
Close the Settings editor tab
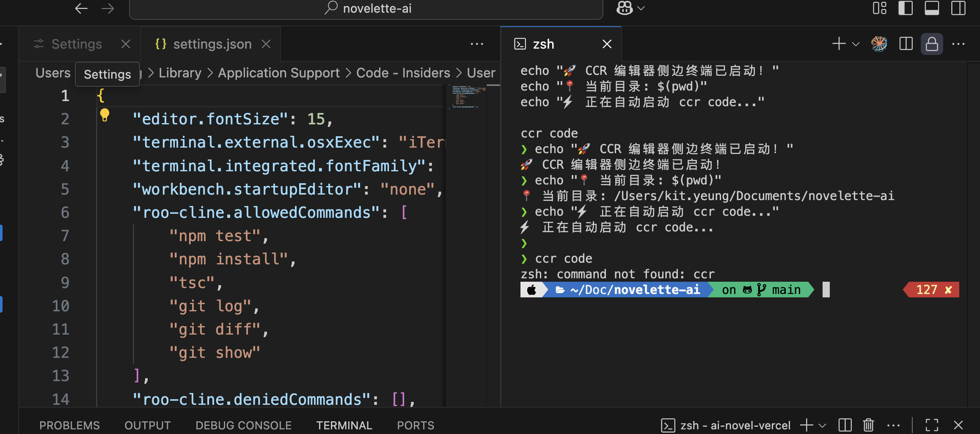click(x=126, y=44)
